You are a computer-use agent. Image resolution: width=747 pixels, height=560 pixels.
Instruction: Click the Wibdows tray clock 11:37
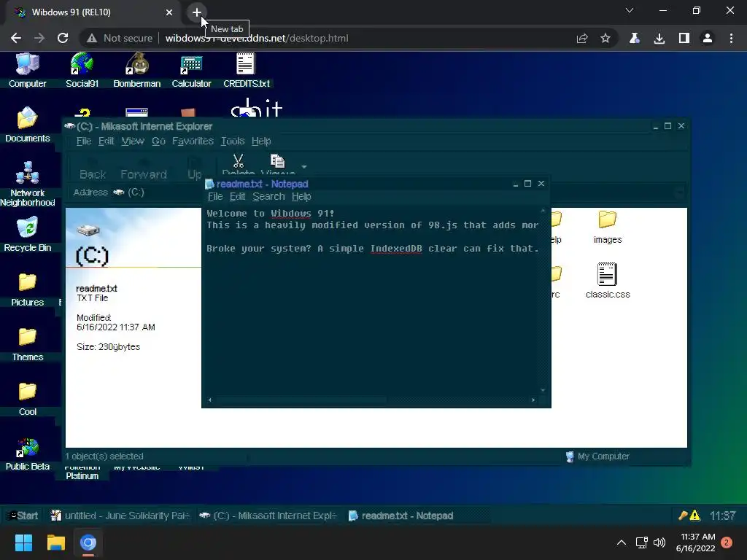click(723, 516)
